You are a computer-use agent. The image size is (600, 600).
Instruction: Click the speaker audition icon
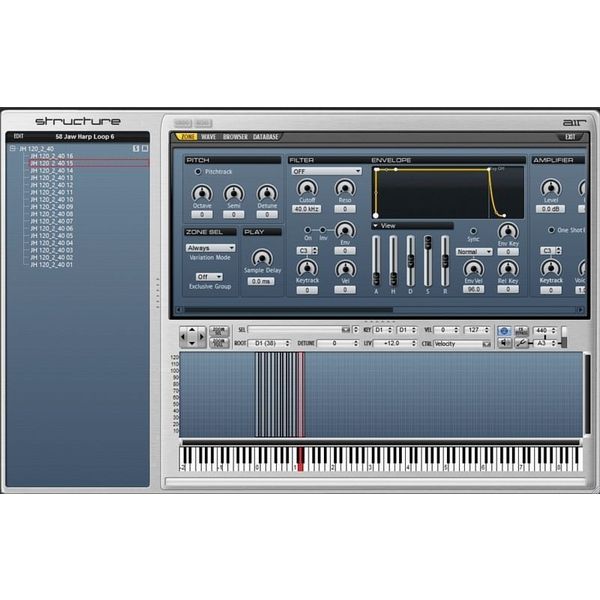pos(503,330)
